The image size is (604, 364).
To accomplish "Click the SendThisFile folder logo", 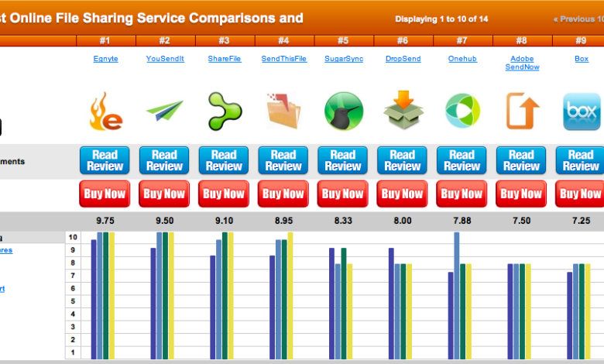I will (283, 111).
